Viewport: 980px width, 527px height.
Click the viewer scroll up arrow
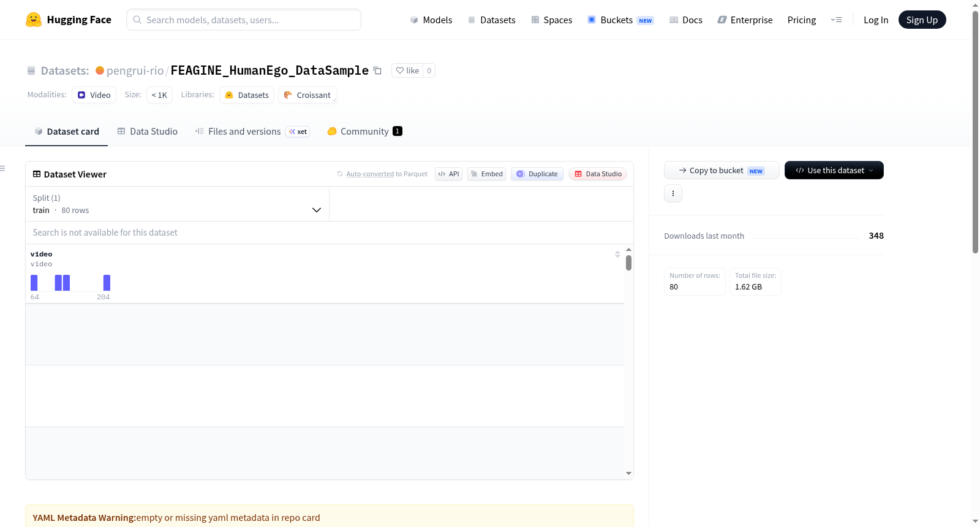click(x=628, y=250)
